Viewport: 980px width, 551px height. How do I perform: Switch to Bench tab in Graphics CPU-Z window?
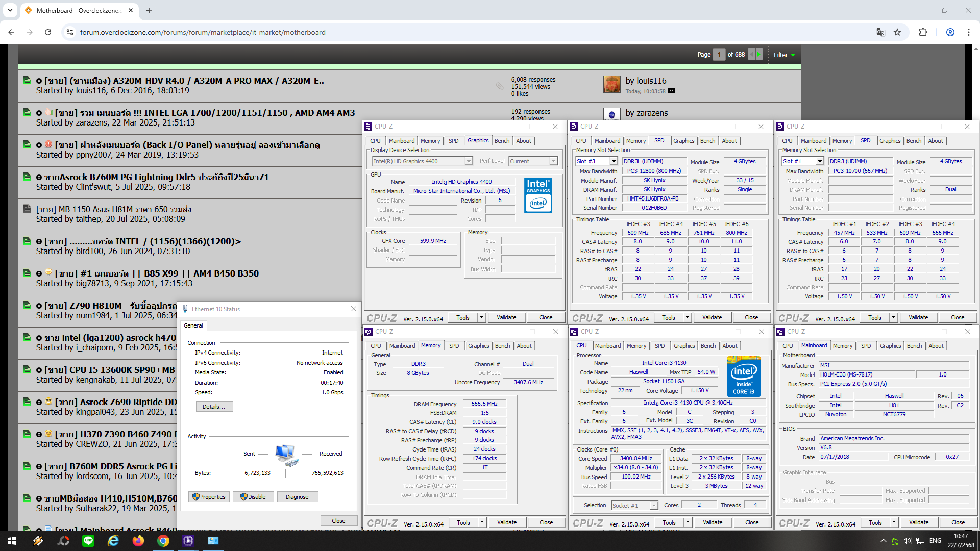click(502, 141)
